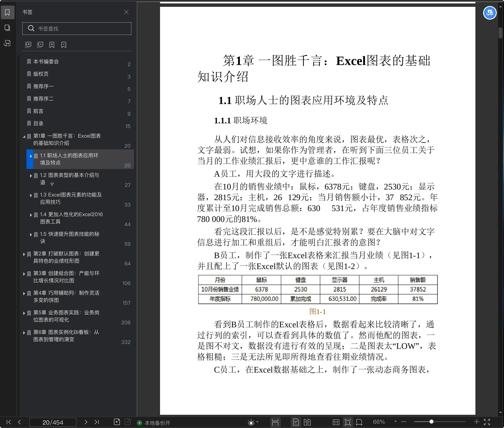
Task: Click the 本地备份开 status indicator
Action: [154, 423]
